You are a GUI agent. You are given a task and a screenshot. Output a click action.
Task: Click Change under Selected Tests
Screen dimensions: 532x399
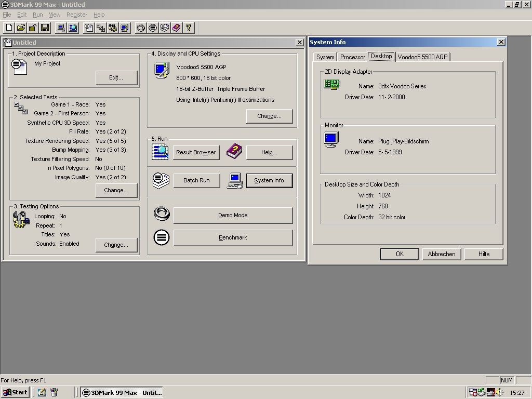point(116,190)
